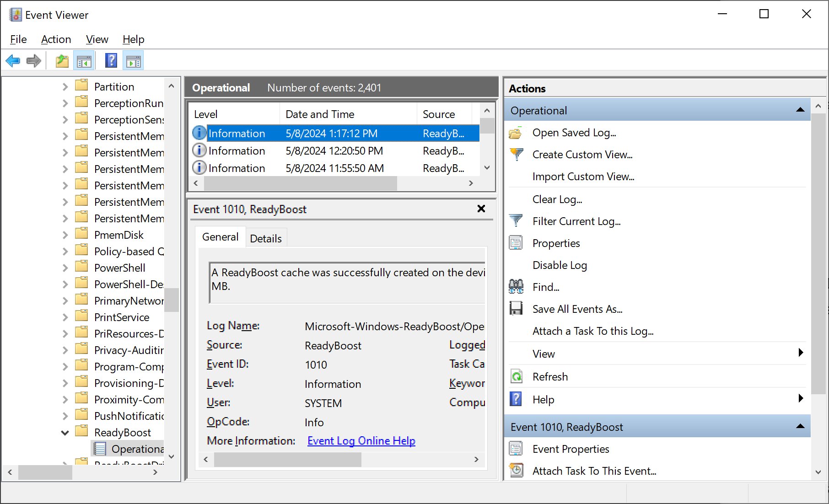Image resolution: width=829 pixels, height=504 pixels.
Task: Expand the PrintService tree node
Action: (x=65, y=317)
